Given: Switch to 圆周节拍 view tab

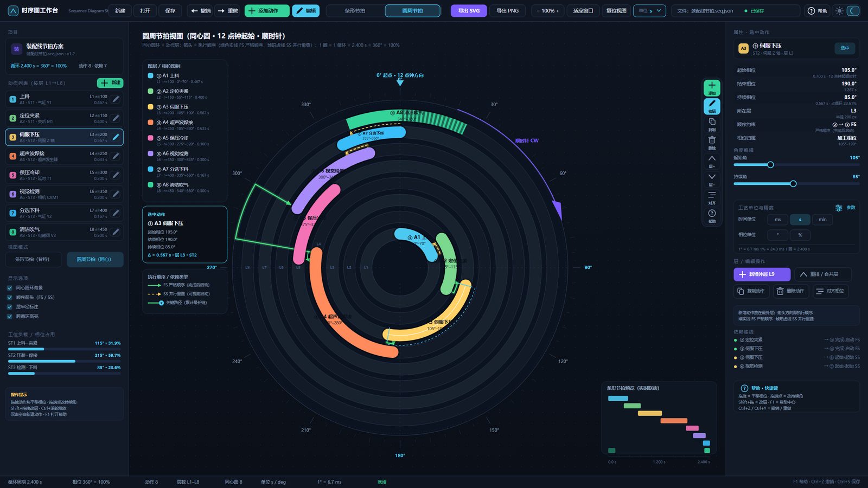Looking at the screenshot, I should pyautogui.click(x=412, y=11).
